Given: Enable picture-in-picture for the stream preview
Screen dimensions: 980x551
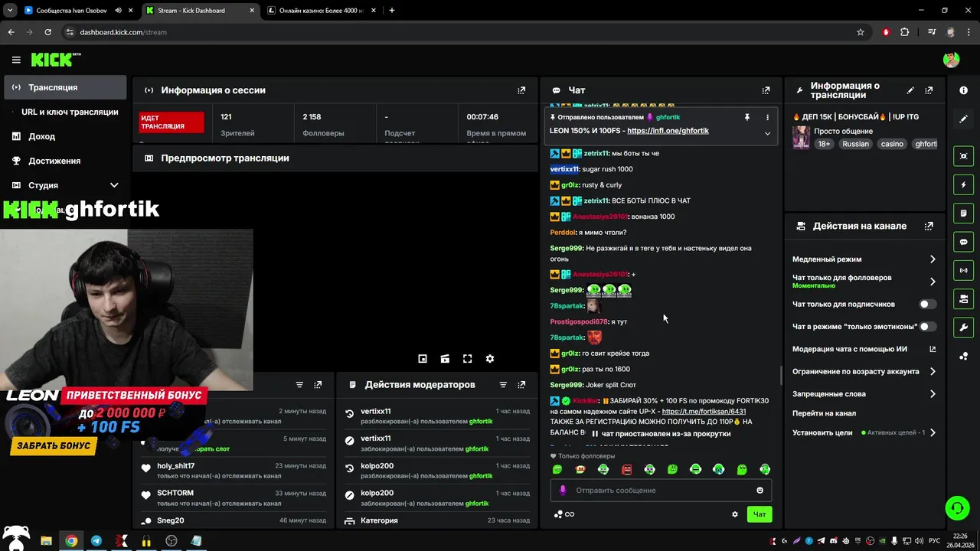Looking at the screenshot, I should (x=423, y=359).
